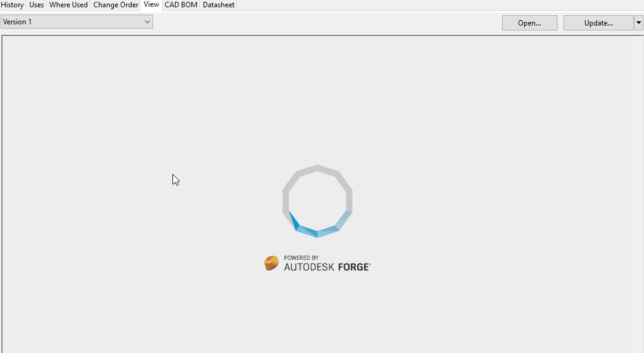
Task: Switch to the Datasheet tab
Action: point(219,5)
